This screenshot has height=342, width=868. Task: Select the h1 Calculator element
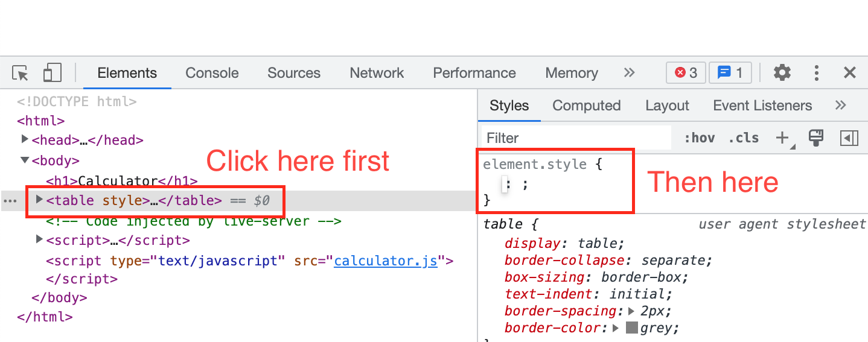(122, 180)
